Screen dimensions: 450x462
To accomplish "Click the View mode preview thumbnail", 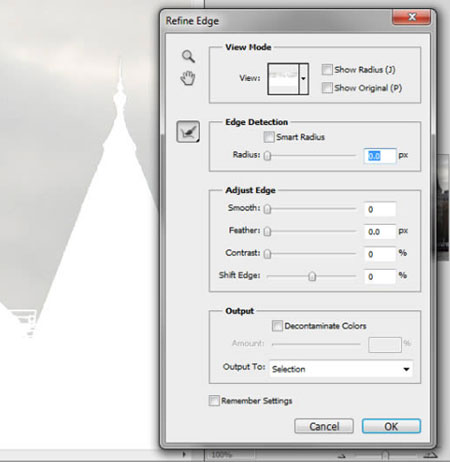I will coord(283,79).
